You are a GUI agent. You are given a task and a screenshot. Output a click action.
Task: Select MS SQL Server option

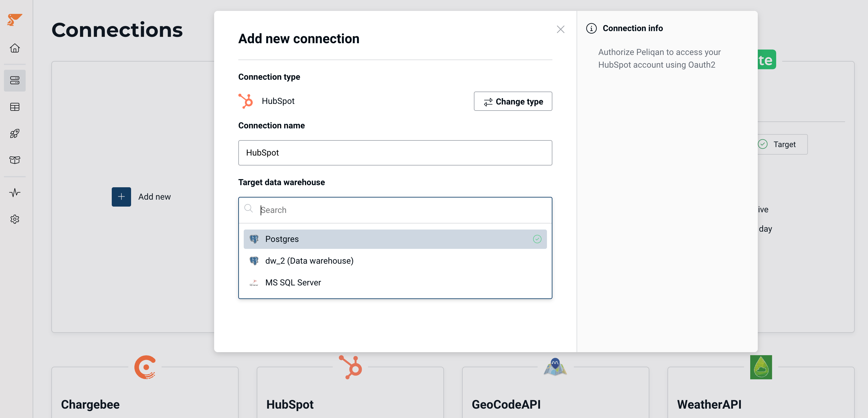(395, 282)
